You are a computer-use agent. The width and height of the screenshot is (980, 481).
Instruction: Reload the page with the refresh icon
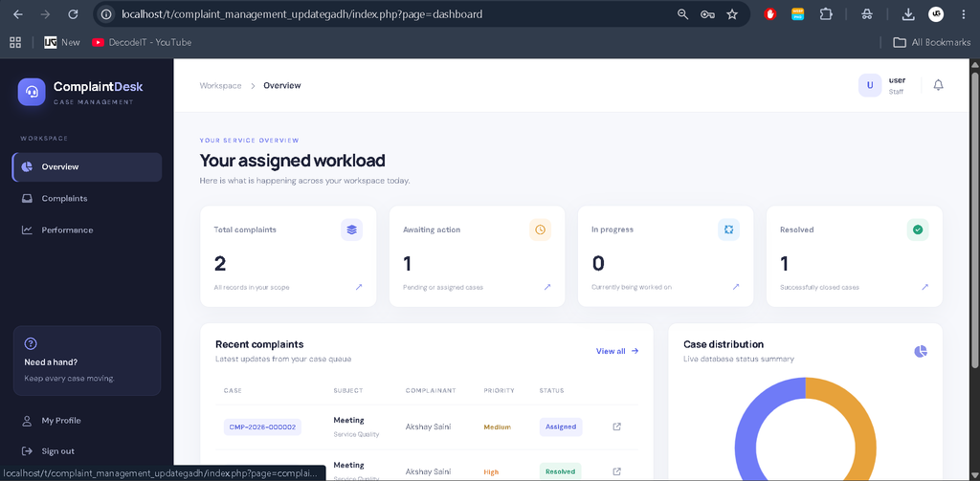73,13
